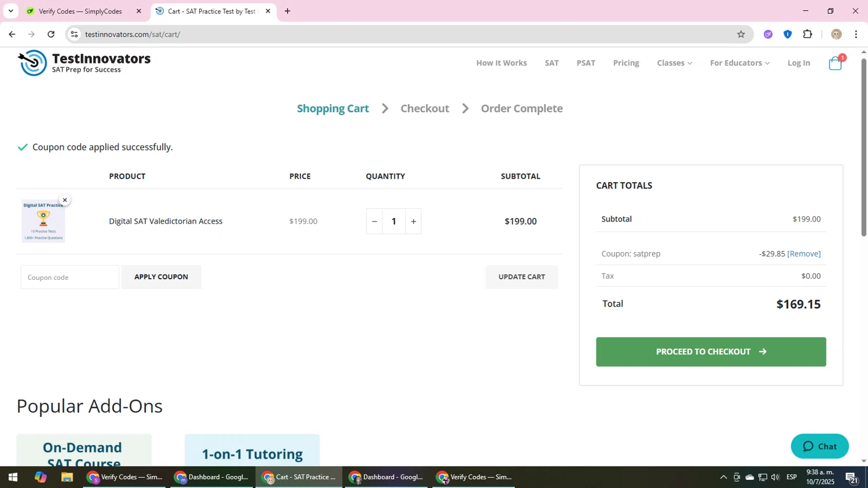
Task: View site information icon
Action: (74, 35)
